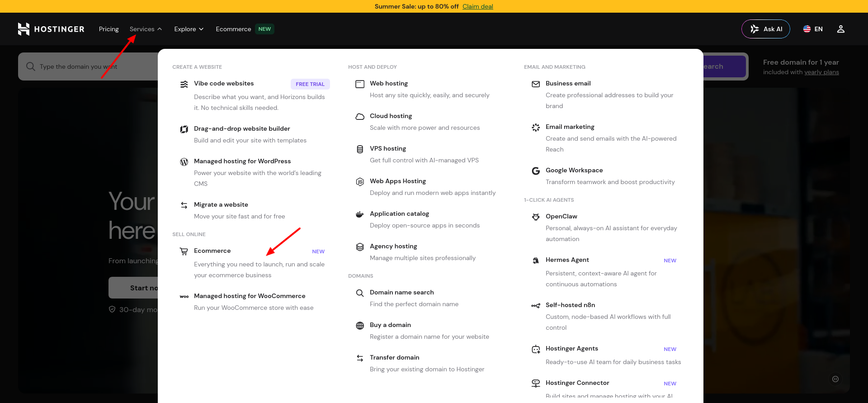The image size is (868, 403).
Task: Click the Hostinger logo
Action: coord(51,29)
